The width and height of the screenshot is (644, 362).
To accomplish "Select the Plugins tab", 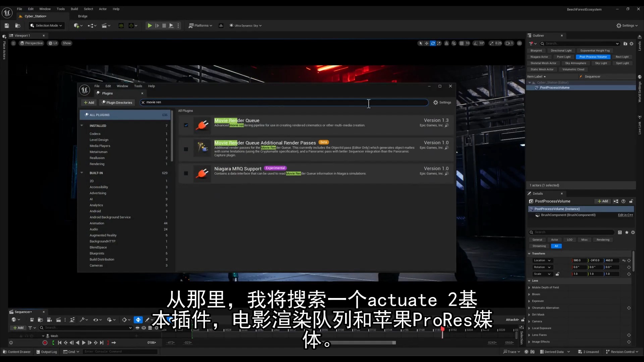I will [x=107, y=94].
